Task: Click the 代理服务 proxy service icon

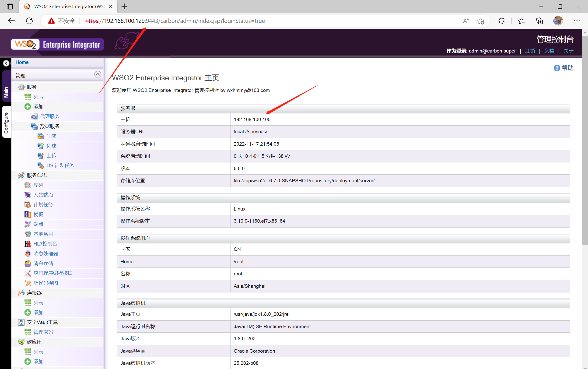Action: click(x=34, y=117)
